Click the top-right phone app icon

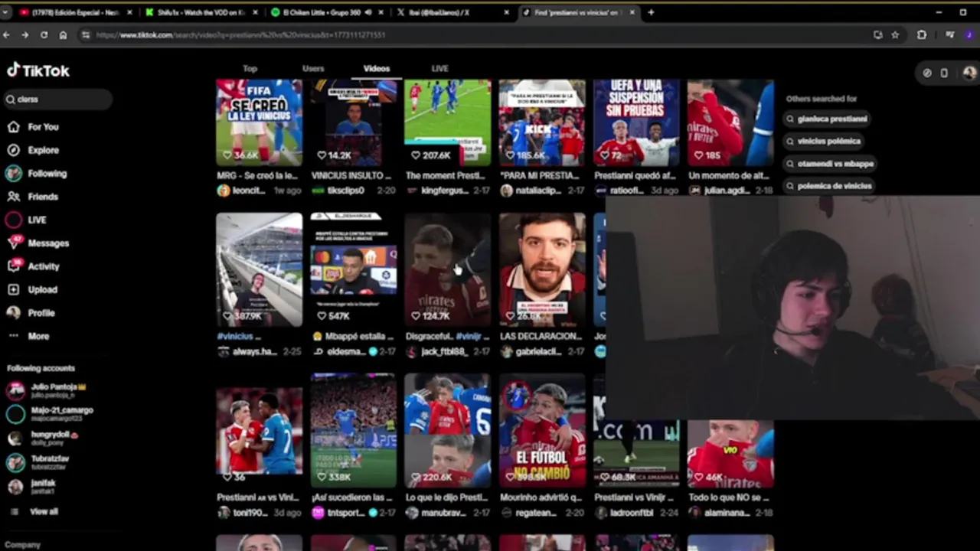coord(944,73)
